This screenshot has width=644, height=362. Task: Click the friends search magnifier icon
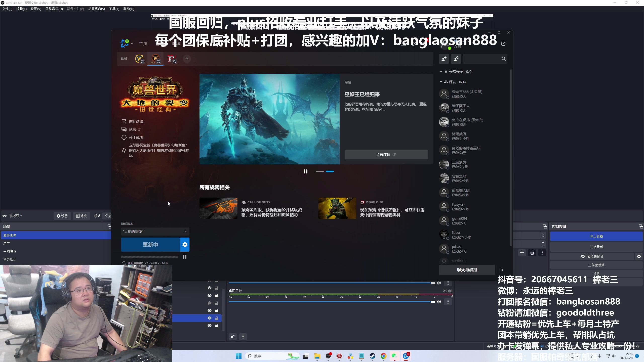(504, 59)
